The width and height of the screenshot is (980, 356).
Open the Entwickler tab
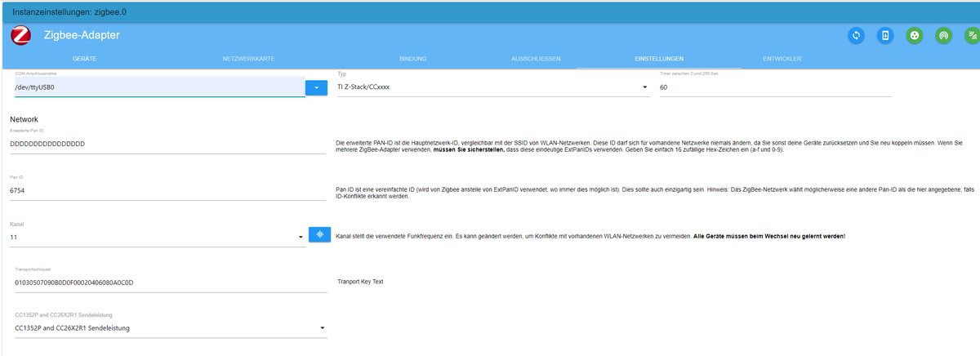pos(782,59)
